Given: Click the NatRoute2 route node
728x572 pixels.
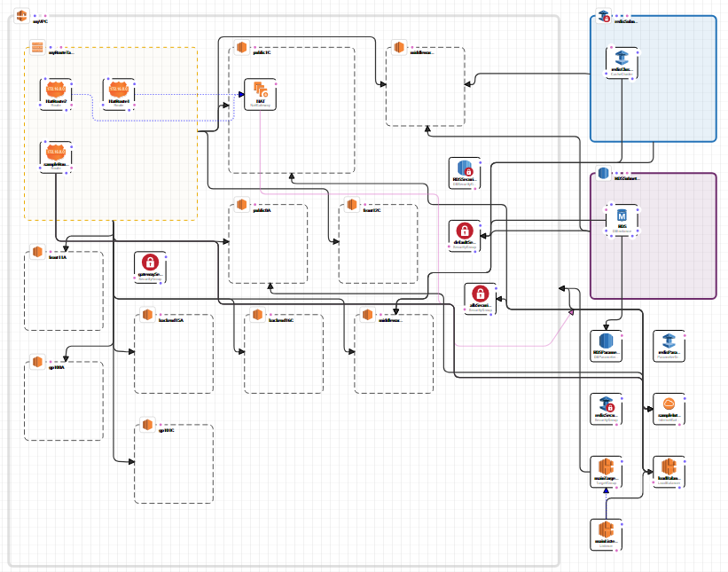Looking at the screenshot, I should click(56, 94).
